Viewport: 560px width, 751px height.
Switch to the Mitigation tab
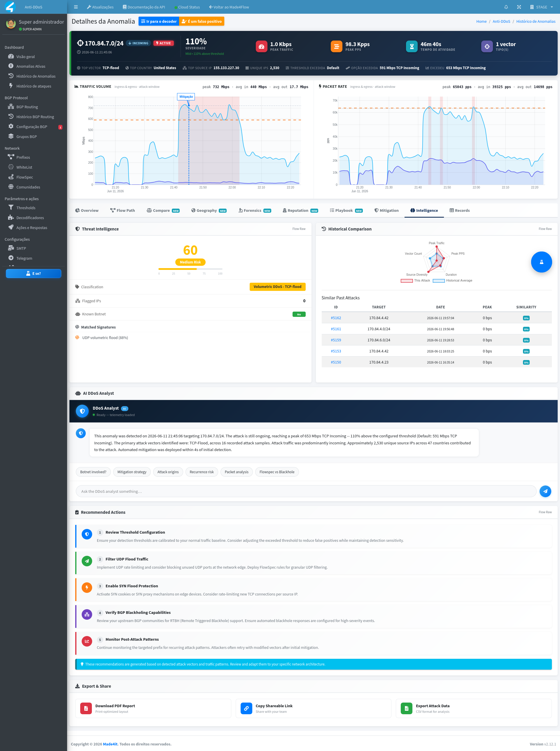tap(386, 210)
